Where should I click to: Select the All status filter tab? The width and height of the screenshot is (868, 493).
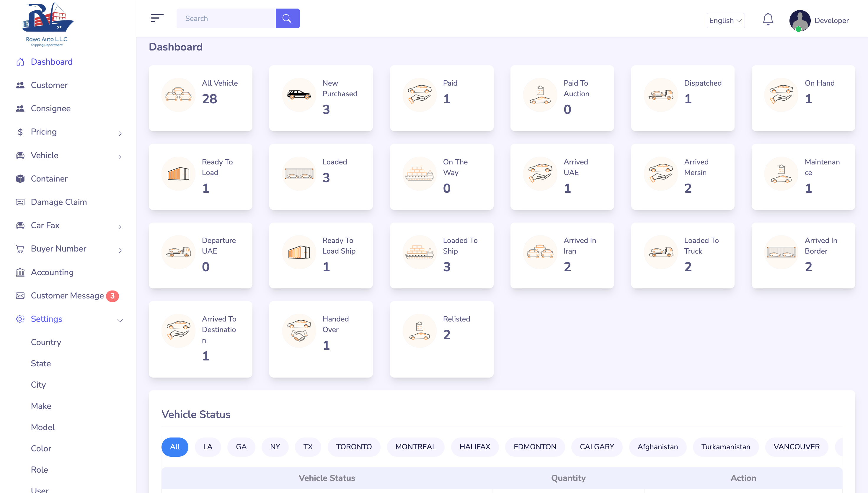click(x=175, y=447)
